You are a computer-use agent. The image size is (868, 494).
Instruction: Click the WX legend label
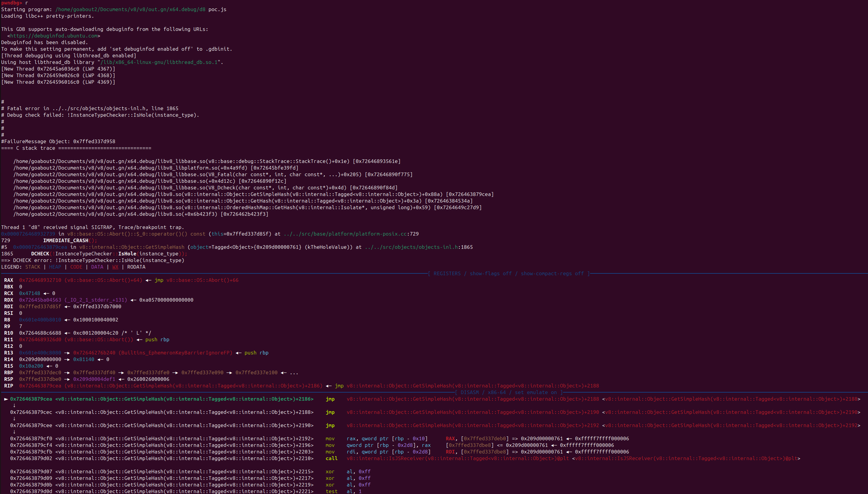click(115, 267)
